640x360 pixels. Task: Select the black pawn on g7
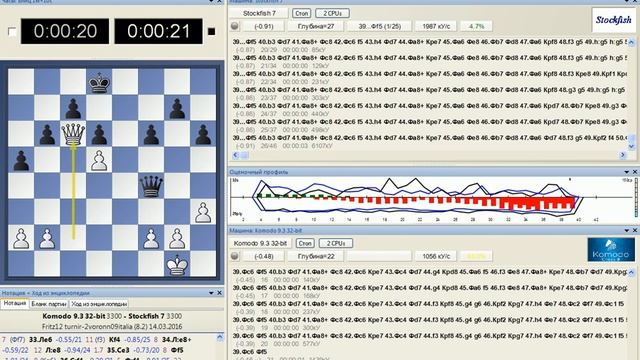click(x=177, y=108)
